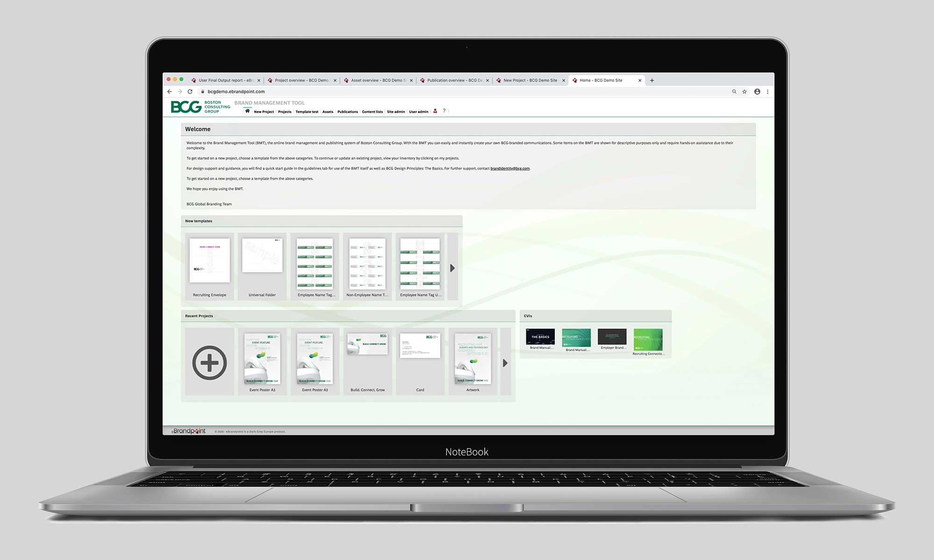Reload the page with refresh icon
The image size is (934, 560).
tap(190, 92)
